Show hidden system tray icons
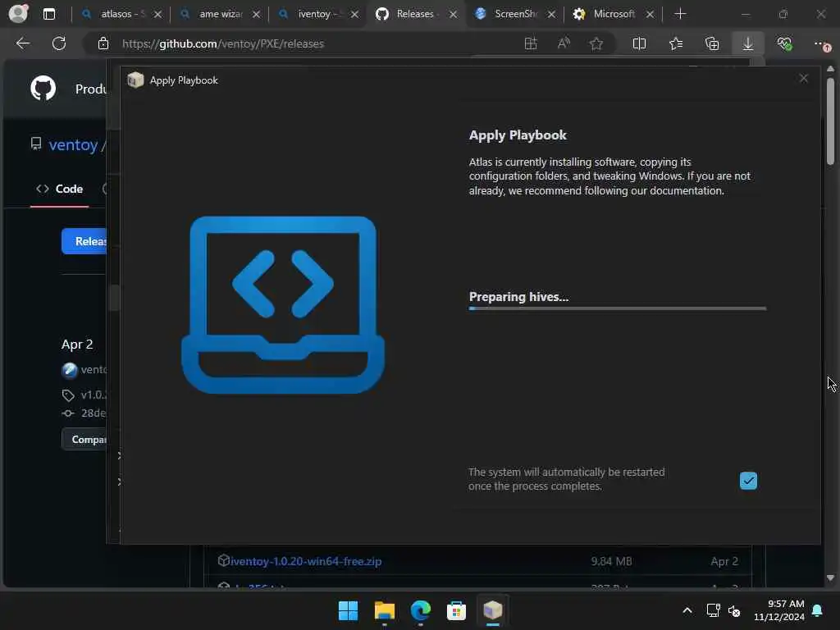The image size is (840, 630). pyautogui.click(x=687, y=610)
